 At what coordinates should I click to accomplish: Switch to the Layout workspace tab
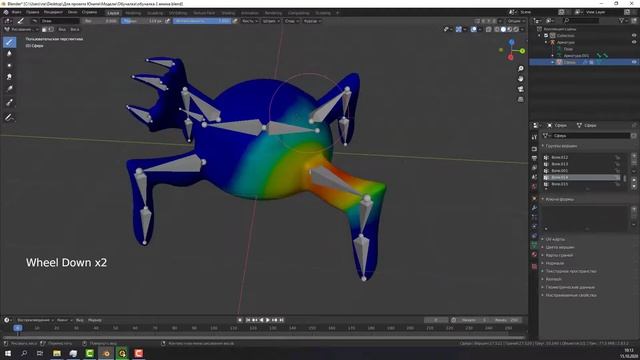coord(113,13)
